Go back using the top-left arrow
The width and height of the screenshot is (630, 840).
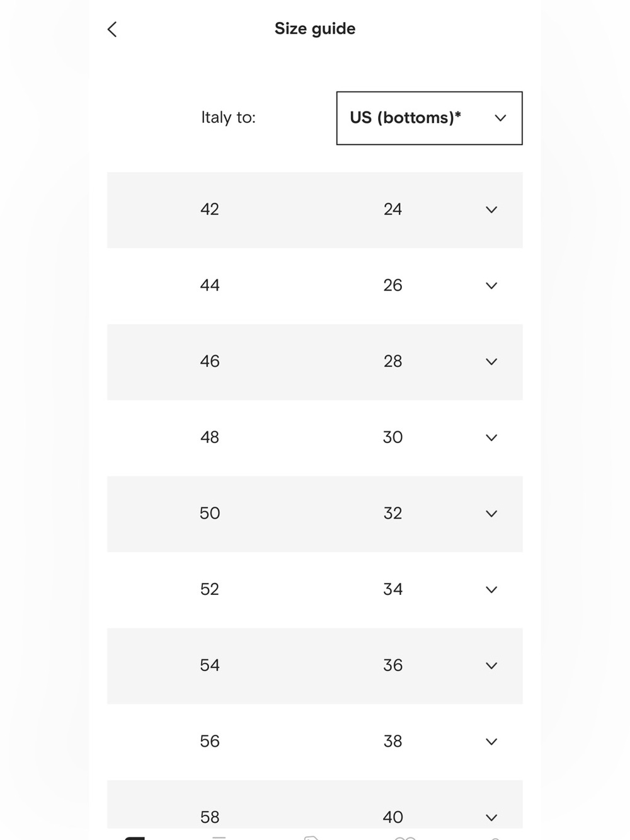tap(112, 29)
